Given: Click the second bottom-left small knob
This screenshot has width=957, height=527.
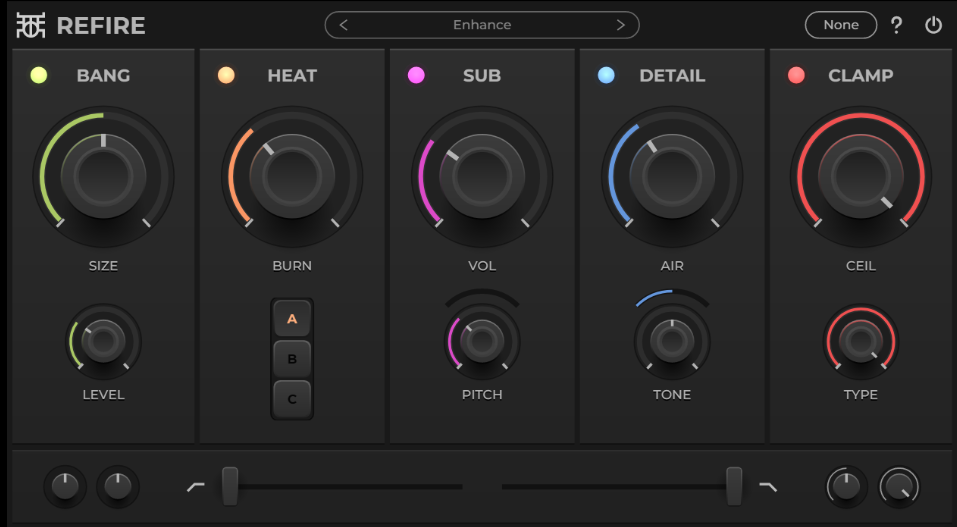Looking at the screenshot, I should coord(118,487).
